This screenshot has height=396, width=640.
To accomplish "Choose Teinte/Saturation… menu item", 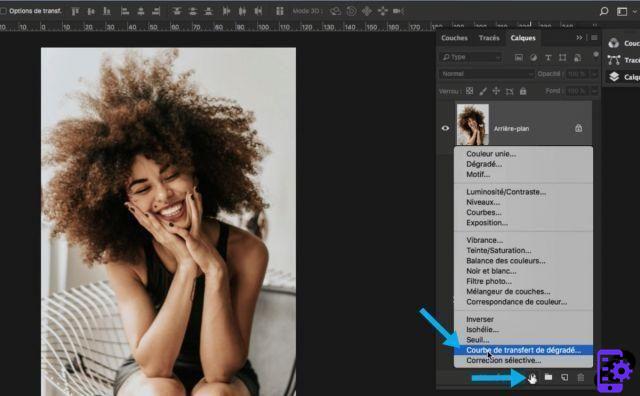I will 523,250.
